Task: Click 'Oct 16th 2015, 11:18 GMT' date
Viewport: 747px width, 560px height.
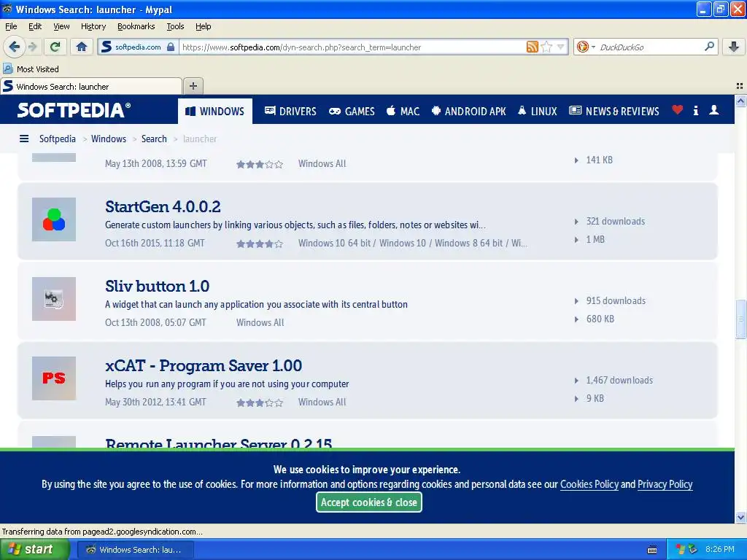Action: point(155,243)
